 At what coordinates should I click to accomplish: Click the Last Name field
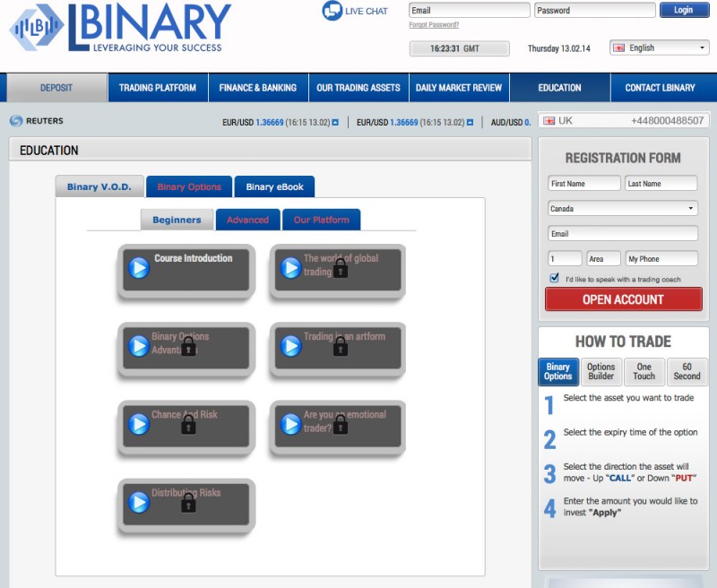[x=661, y=184]
